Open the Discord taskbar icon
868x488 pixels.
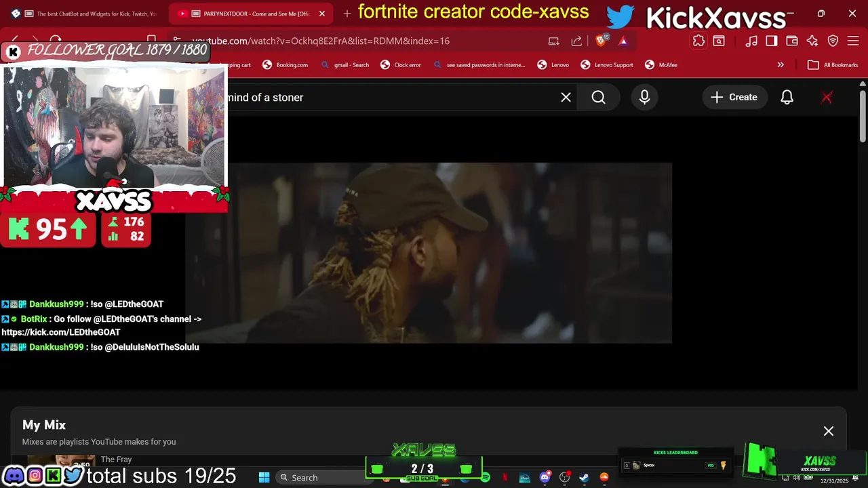(x=545, y=477)
